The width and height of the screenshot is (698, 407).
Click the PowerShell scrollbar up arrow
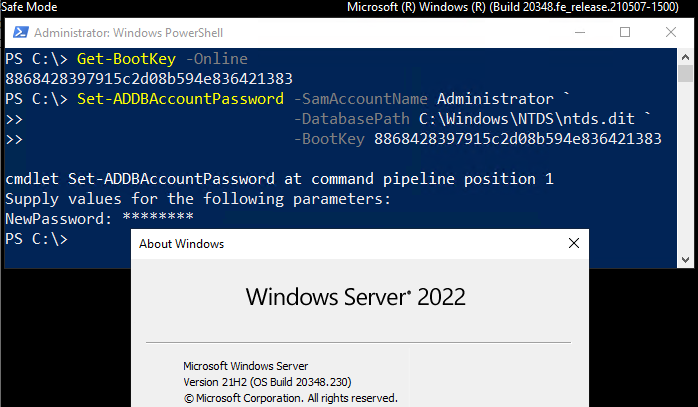[x=685, y=57]
